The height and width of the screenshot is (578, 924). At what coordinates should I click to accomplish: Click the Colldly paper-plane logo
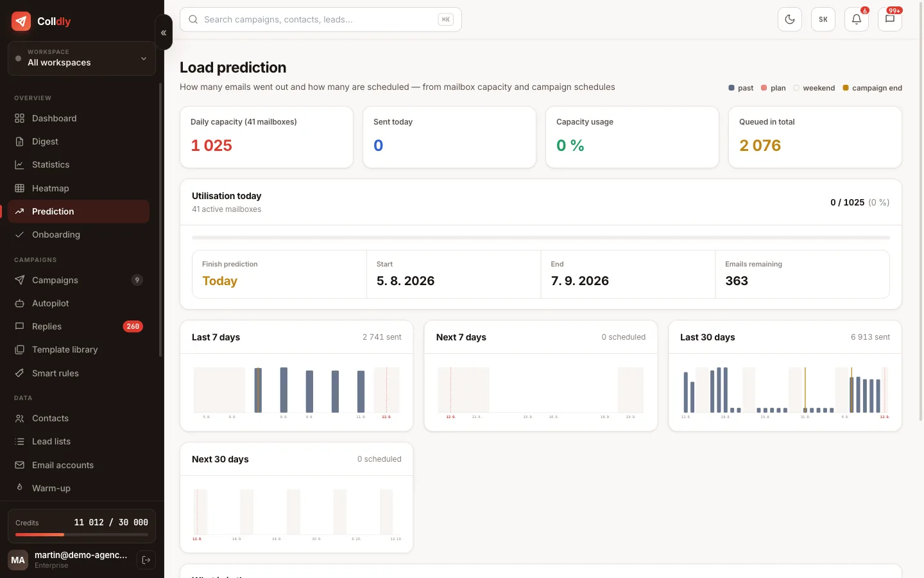pyautogui.click(x=21, y=21)
